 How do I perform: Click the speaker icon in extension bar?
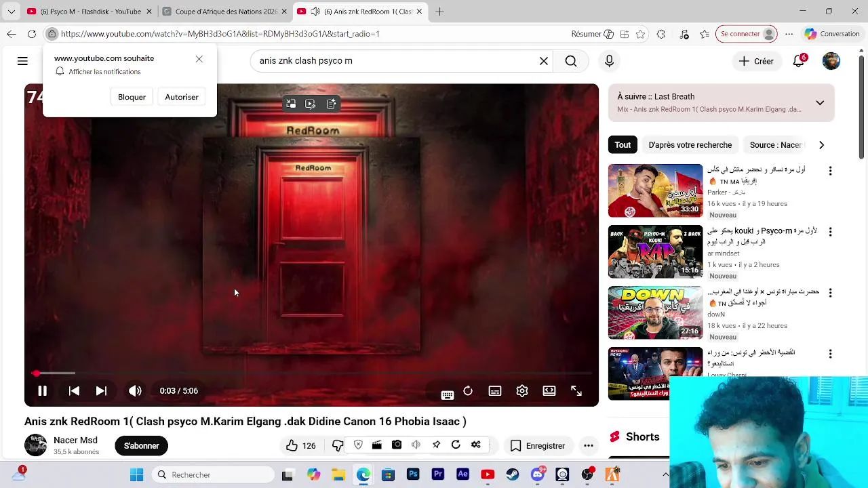tap(416, 445)
